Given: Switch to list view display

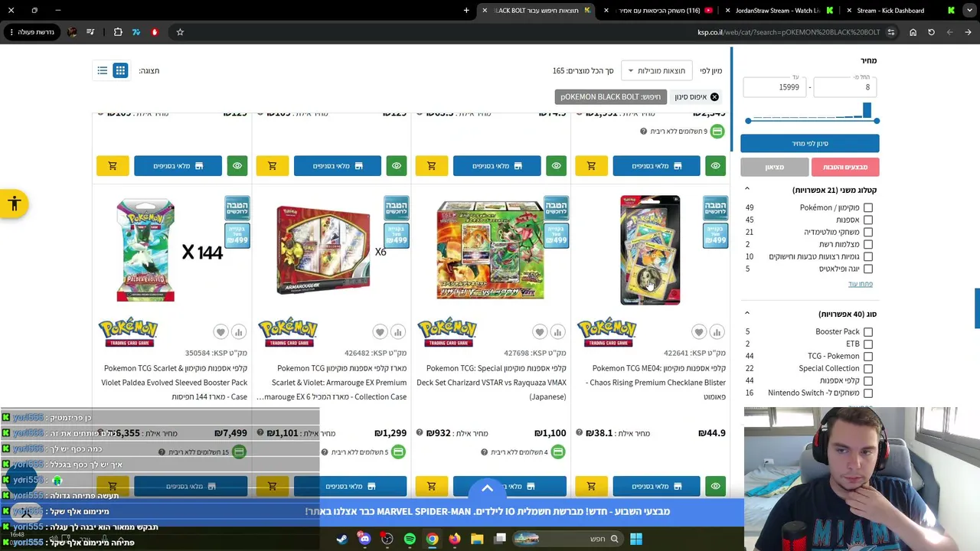Looking at the screenshot, I should [x=103, y=70].
